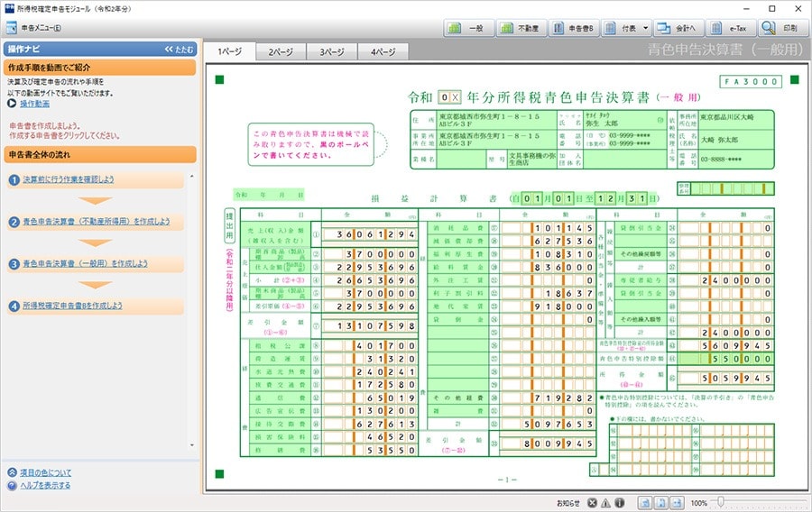
Task: Select 接待交際費 field showing 627613
Action: click(370, 424)
